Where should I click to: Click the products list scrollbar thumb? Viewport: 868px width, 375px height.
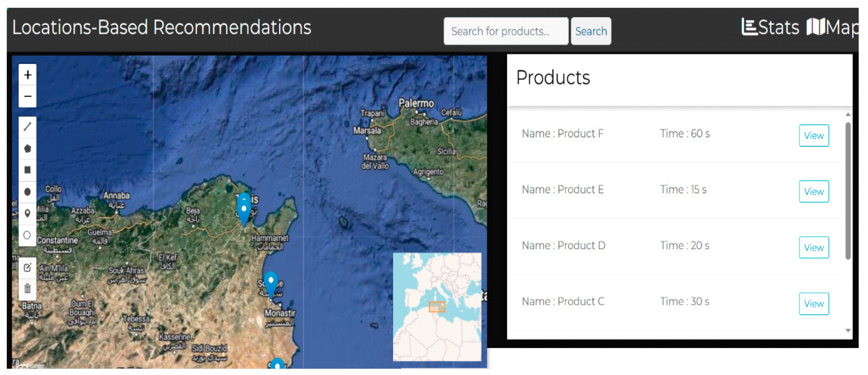848,191
